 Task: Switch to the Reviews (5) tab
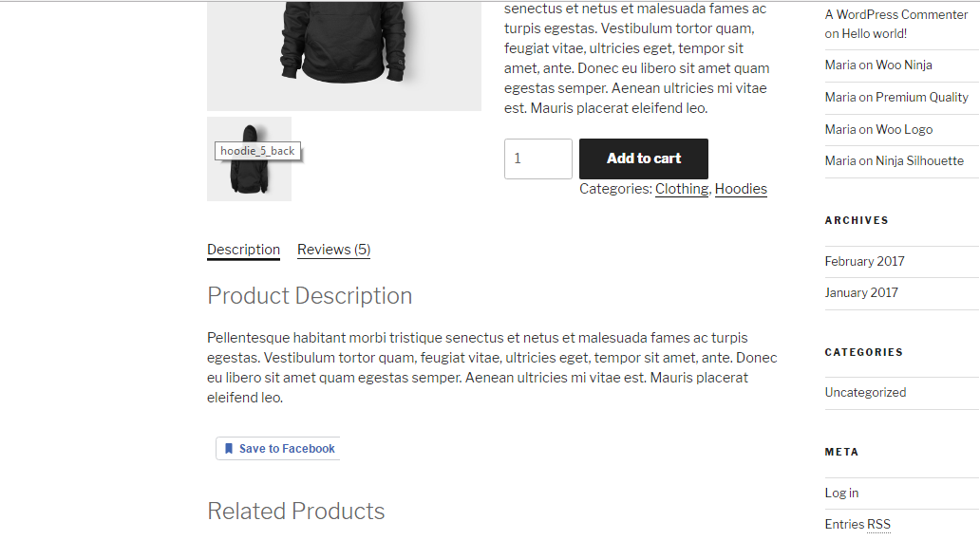333,250
